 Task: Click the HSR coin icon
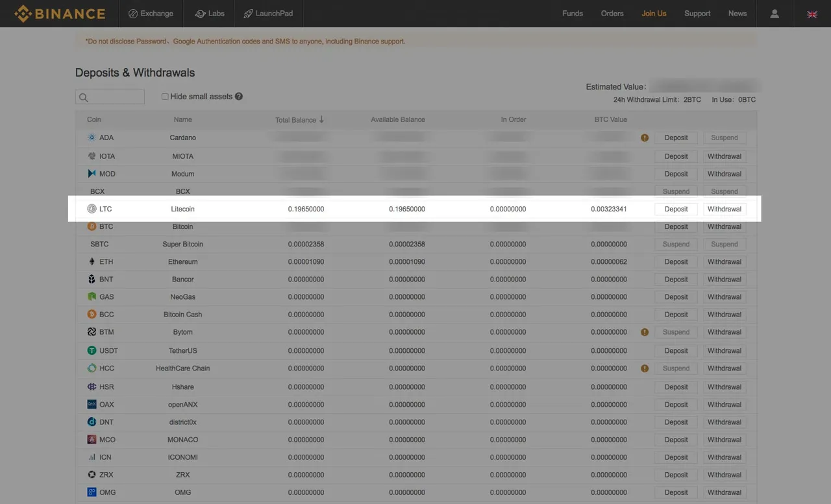click(x=92, y=387)
